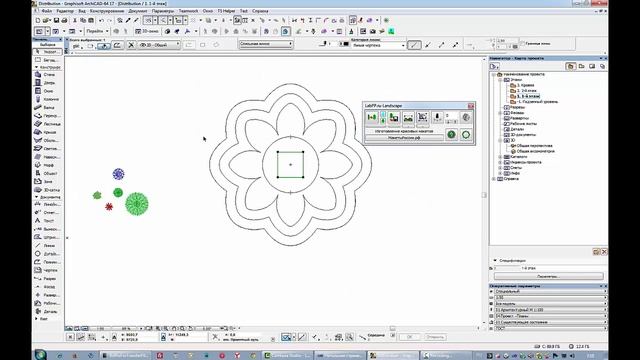Select the Text (Текст) tool
This screenshot has width=640, height=360.
click(47, 221)
